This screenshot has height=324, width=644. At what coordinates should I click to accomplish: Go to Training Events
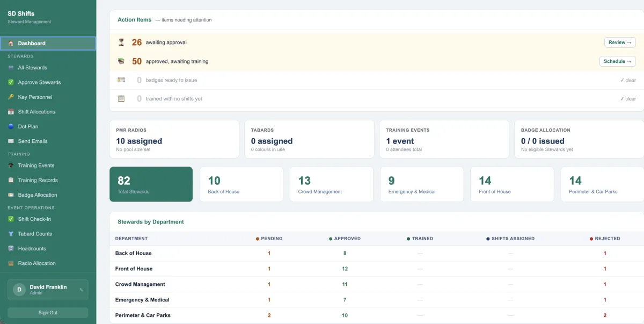pyautogui.click(x=48, y=165)
